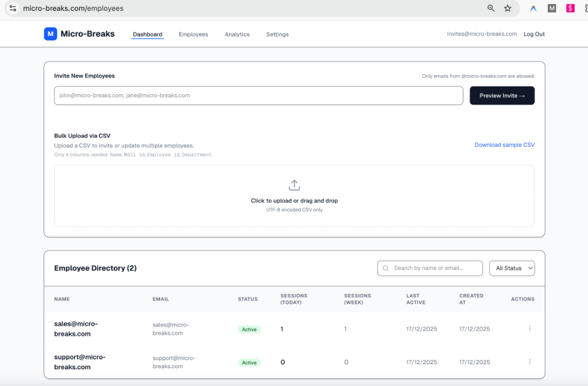This screenshot has height=386, width=588.
Task: Open the Employees tab
Action: click(x=193, y=34)
